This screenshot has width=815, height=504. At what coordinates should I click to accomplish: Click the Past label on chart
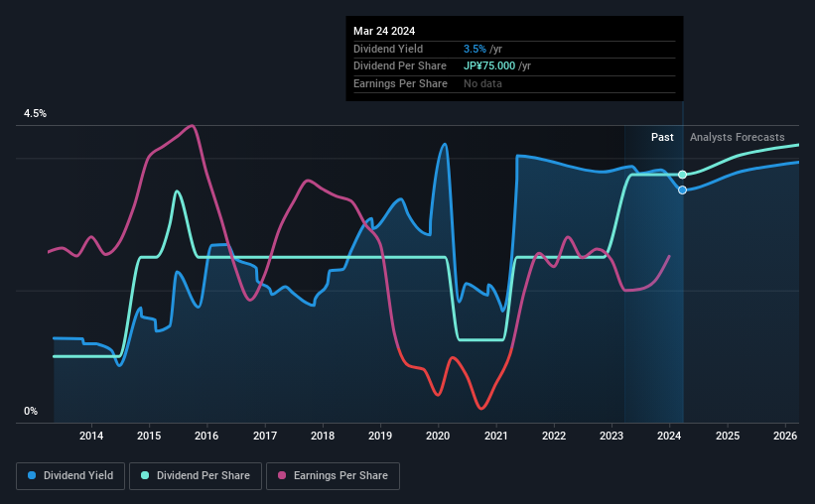coord(662,137)
